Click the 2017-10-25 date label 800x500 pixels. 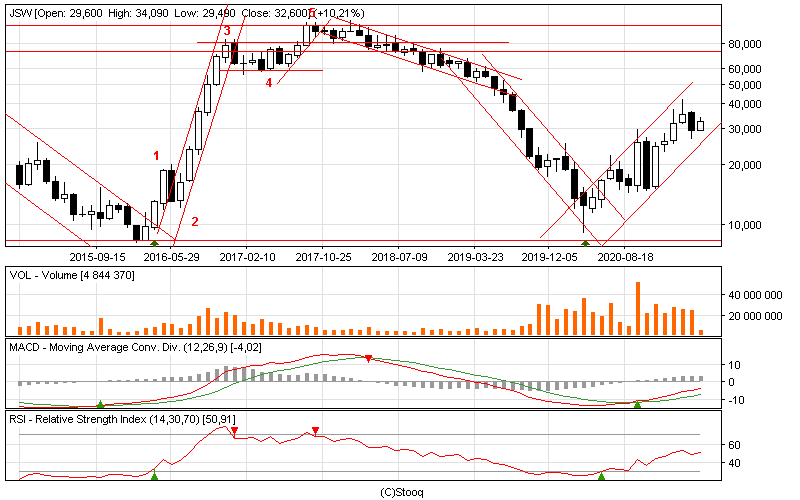point(323,257)
